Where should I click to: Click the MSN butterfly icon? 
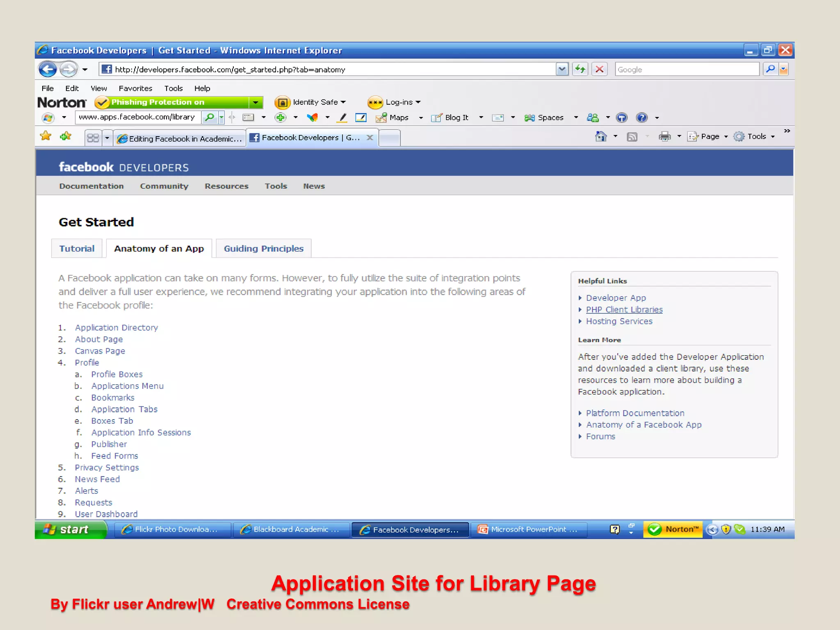[x=313, y=117]
